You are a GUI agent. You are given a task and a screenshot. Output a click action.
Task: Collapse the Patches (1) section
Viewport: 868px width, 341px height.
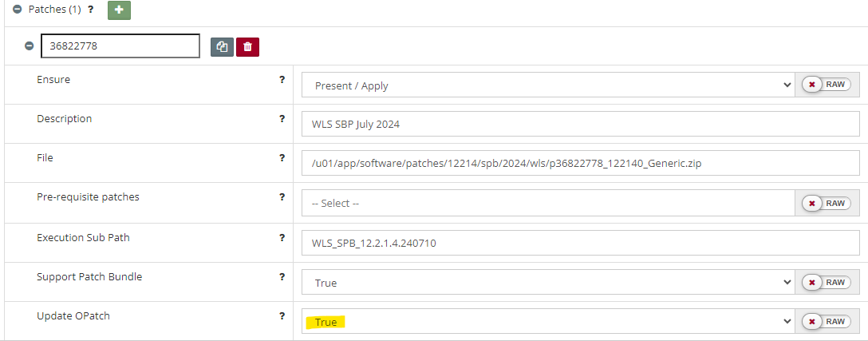pyautogui.click(x=17, y=10)
